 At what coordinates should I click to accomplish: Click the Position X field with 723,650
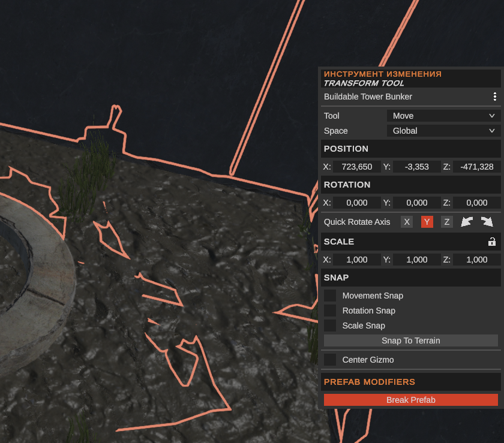pos(357,167)
